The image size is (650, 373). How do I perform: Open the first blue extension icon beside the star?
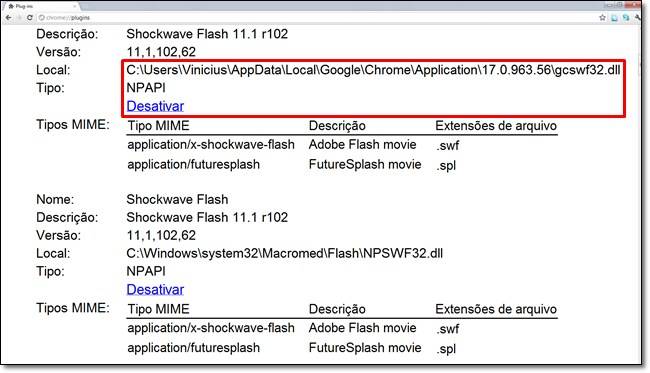click(614, 17)
